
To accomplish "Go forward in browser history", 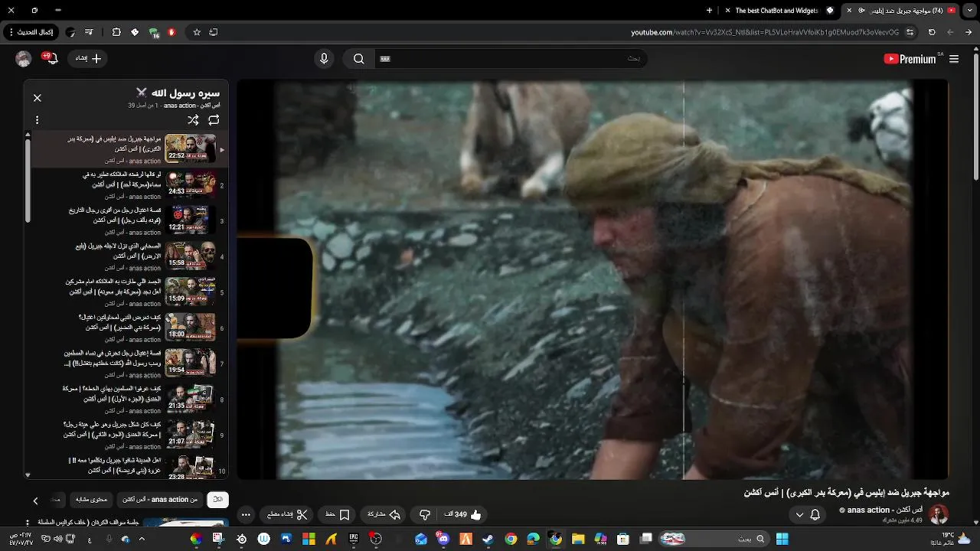I will tap(950, 32).
